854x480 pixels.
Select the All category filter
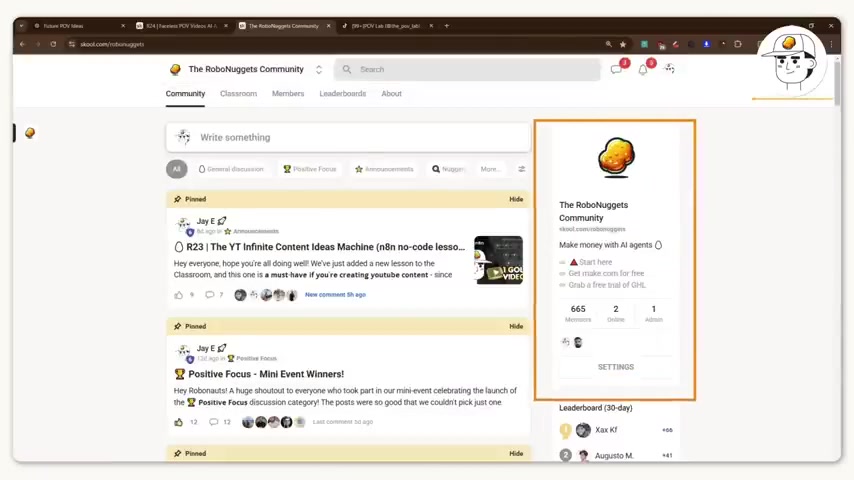click(176, 169)
